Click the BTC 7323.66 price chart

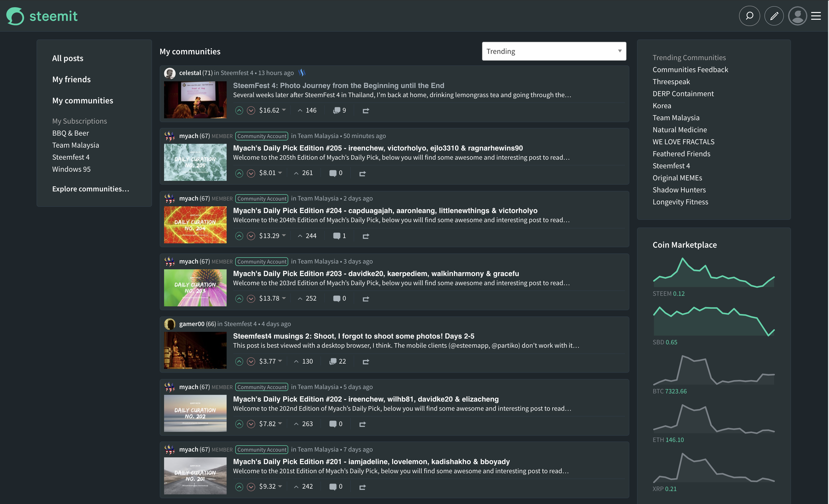point(714,370)
